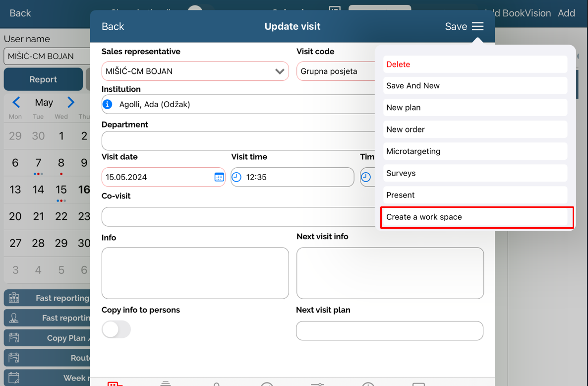Viewport: 588px width, 386px height.
Task: Open the visit date calendar picker icon
Action: tap(219, 177)
